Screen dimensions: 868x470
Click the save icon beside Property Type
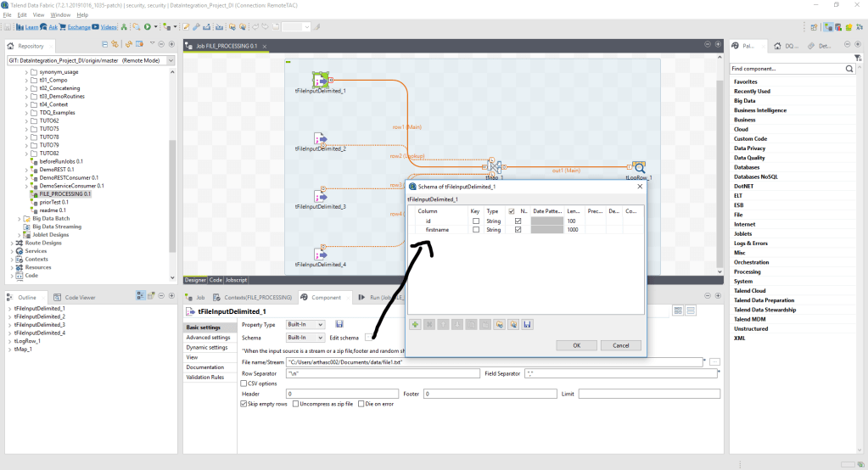point(339,324)
